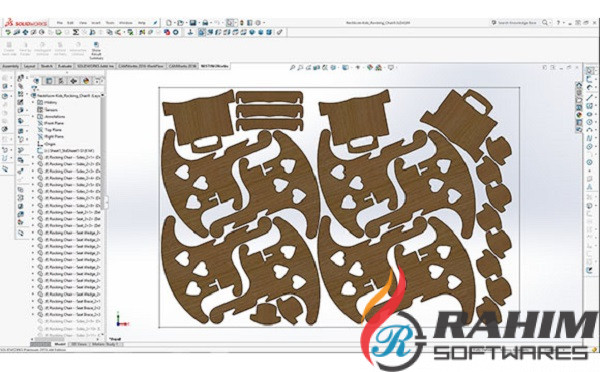This screenshot has width=600, height=372.
Task: Open the Tools menu
Action: pos(110,23)
